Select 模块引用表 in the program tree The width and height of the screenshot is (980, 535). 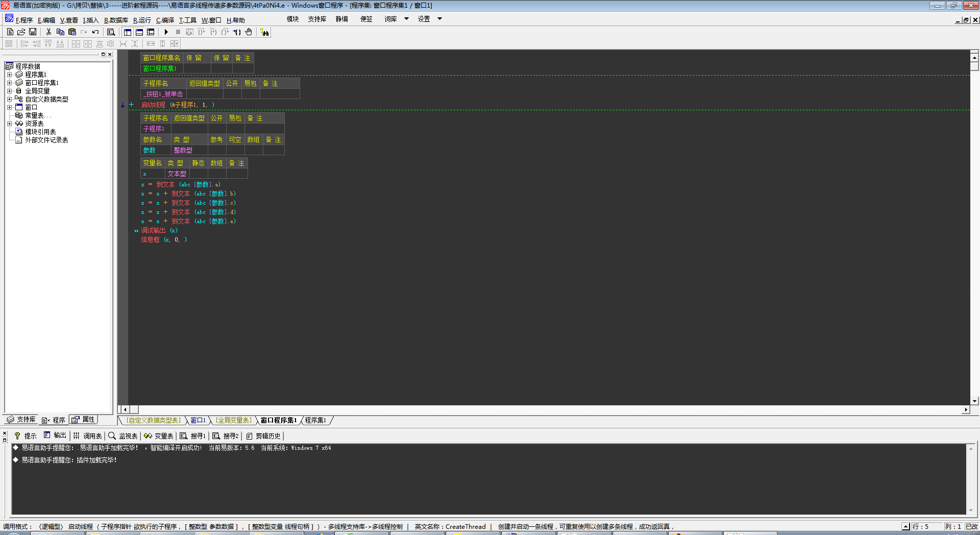click(x=40, y=132)
